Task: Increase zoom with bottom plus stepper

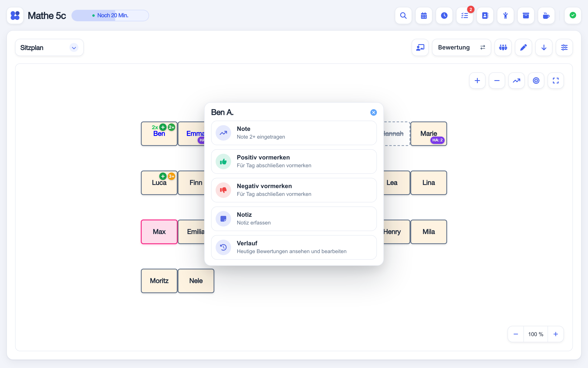Action: click(556, 334)
